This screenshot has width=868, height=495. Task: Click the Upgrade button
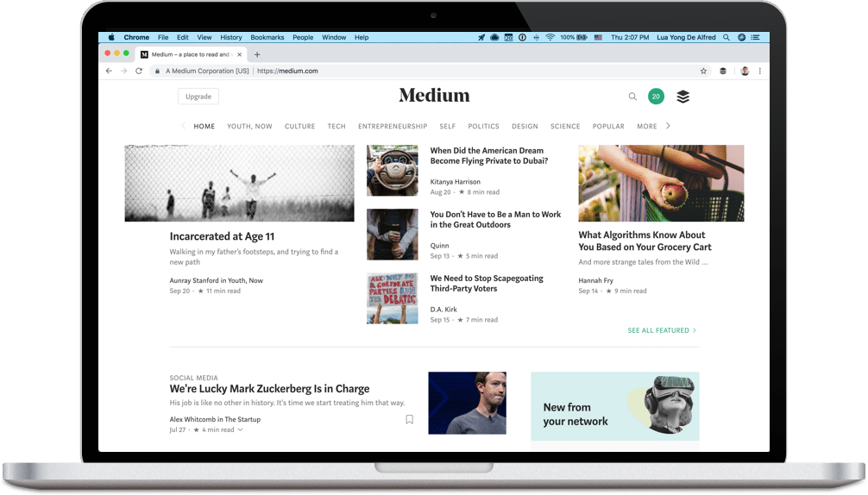pyautogui.click(x=198, y=97)
